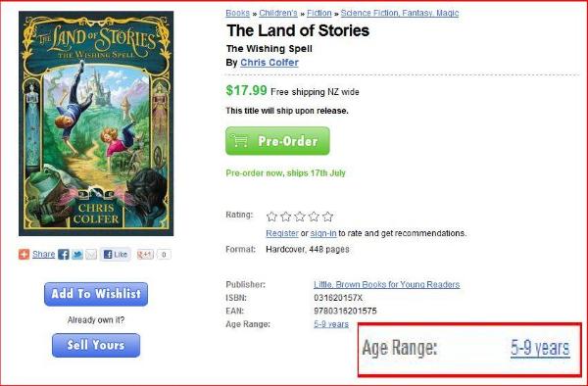Image resolution: width=588 pixels, height=386 pixels.
Task: Share the book via the email envelope icon
Action: pos(91,255)
